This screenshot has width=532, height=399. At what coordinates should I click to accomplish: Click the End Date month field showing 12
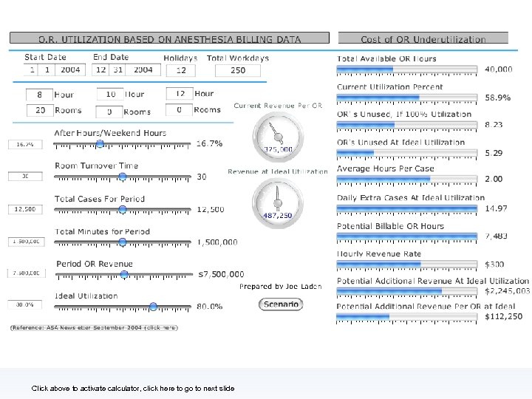pos(100,70)
